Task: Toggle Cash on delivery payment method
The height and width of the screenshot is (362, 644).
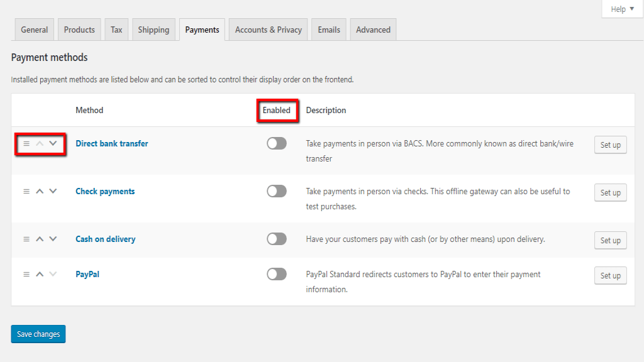Action: click(276, 239)
